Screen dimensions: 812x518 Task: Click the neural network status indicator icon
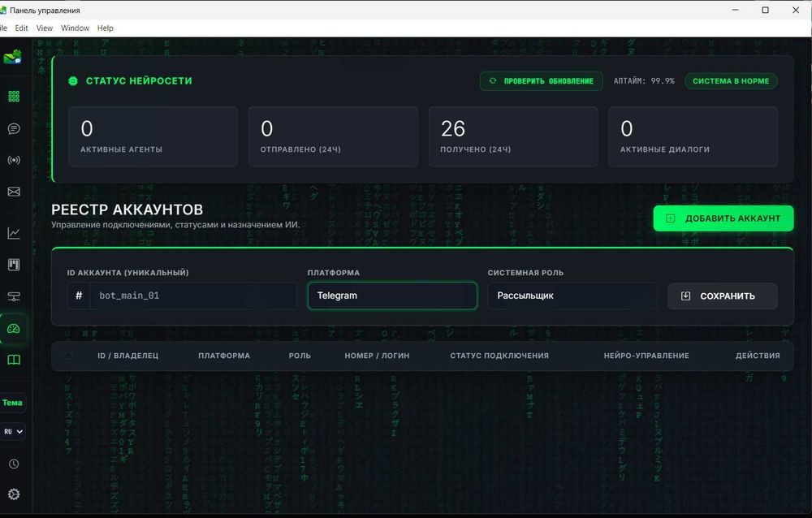pyautogui.click(x=73, y=81)
